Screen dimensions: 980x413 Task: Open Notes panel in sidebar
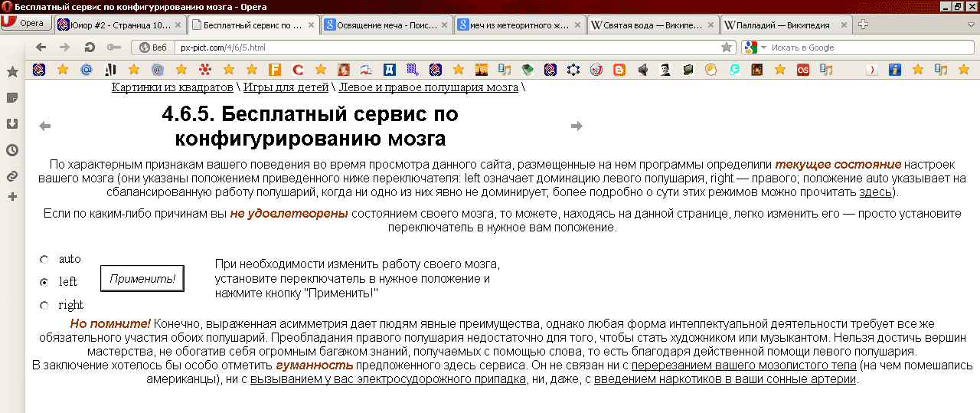click(12, 98)
